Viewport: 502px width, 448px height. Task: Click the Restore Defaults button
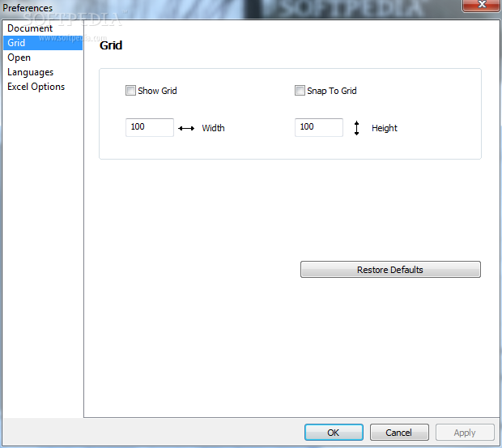(390, 270)
